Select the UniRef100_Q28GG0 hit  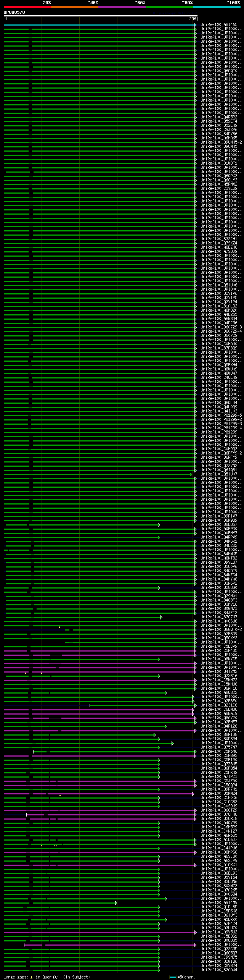pos(219,588)
